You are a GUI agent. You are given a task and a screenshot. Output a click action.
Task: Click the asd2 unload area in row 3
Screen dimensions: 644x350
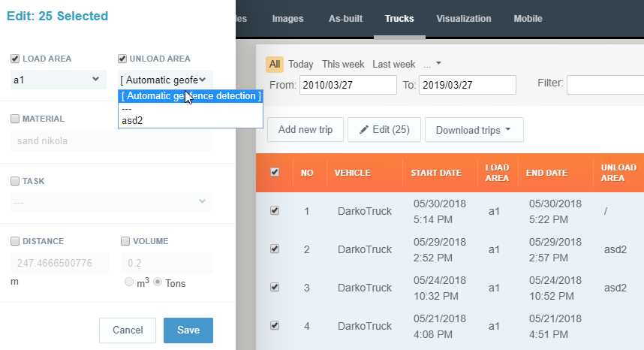pos(615,288)
